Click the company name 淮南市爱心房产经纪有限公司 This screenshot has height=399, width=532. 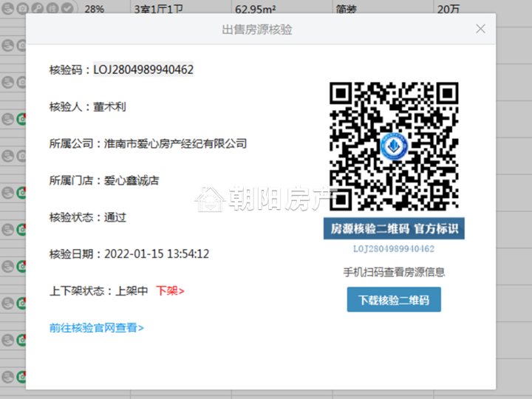[175, 144]
